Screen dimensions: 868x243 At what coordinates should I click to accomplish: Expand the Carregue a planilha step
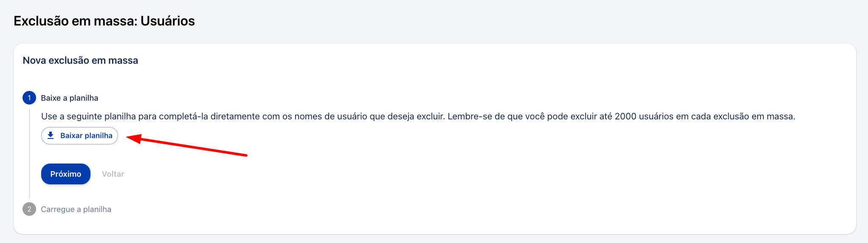(76, 209)
